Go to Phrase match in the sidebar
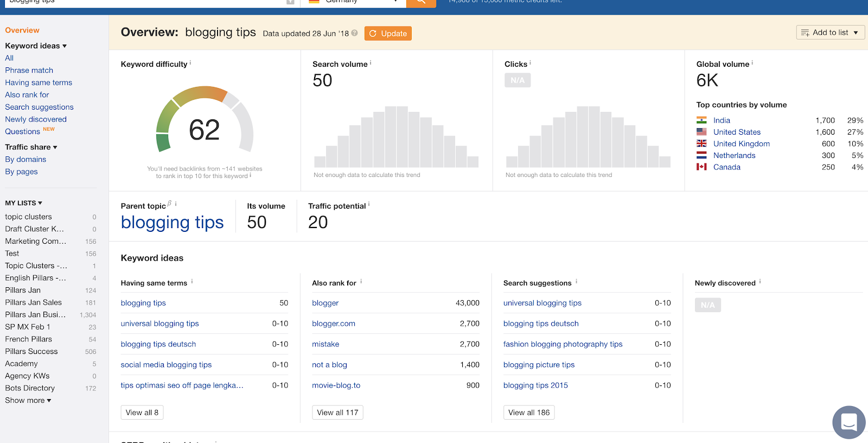 pos(29,71)
